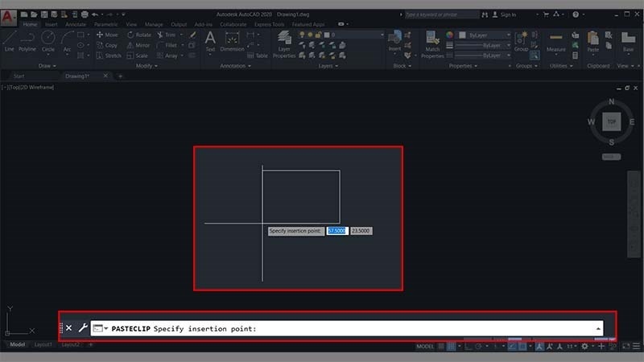This screenshot has height=362, width=644.
Task: Open the Insert ribbon tab
Action: (52, 24)
